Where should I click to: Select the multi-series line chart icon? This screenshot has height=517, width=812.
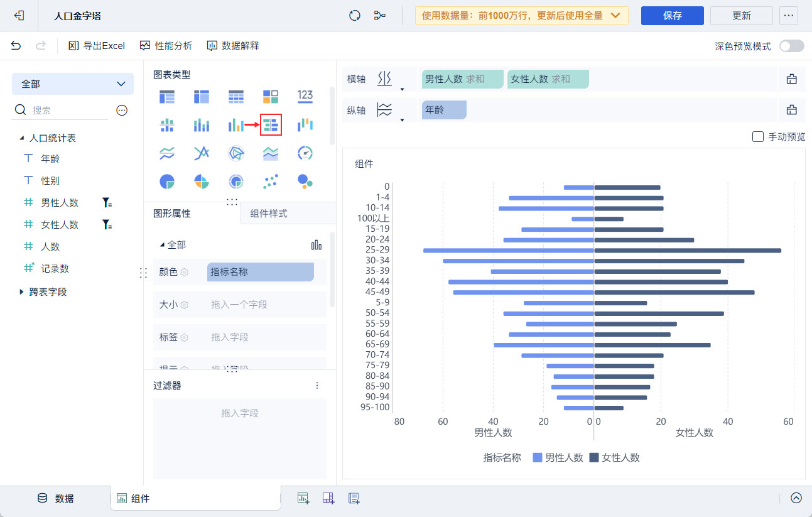(x=201, y=153)
